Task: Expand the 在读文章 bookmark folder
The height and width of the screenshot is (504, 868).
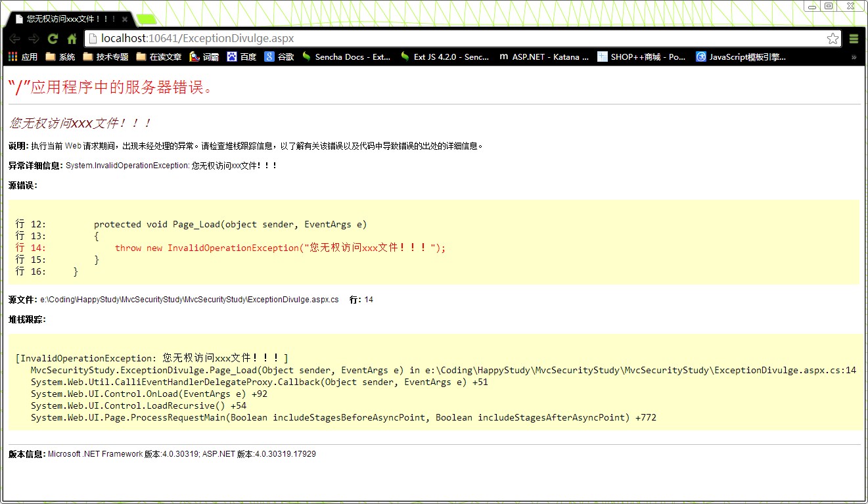Action: pyautogui.click(x=158, y=57)
